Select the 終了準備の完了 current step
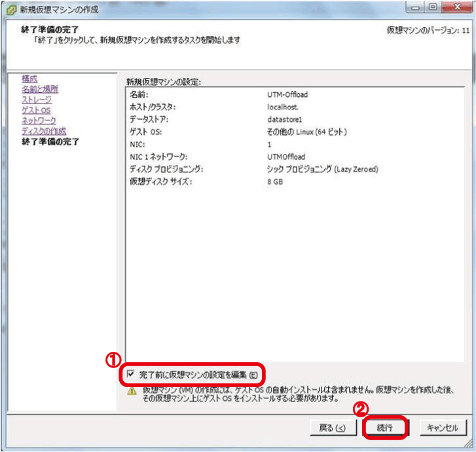Viewport: 476px width, 452px height. (50, 141)
